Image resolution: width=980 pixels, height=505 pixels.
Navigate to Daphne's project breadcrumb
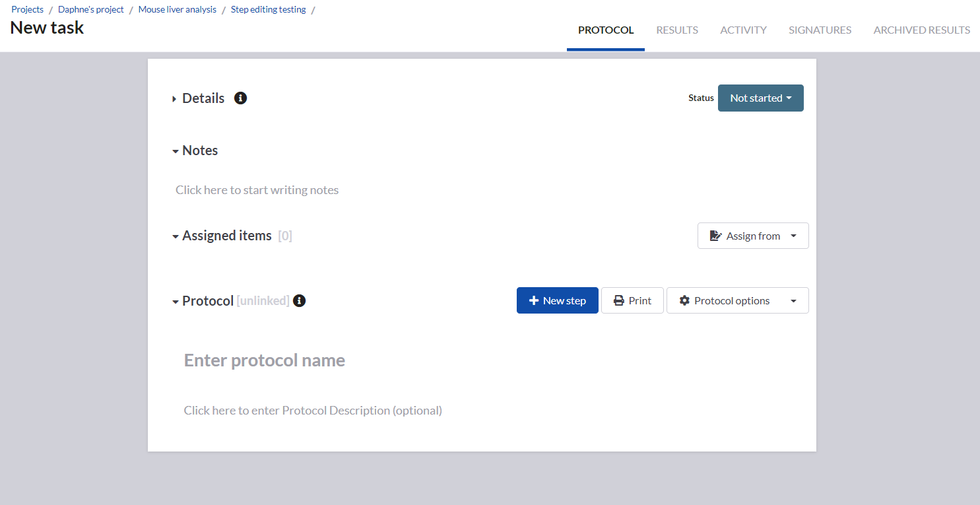coord(91,9)
